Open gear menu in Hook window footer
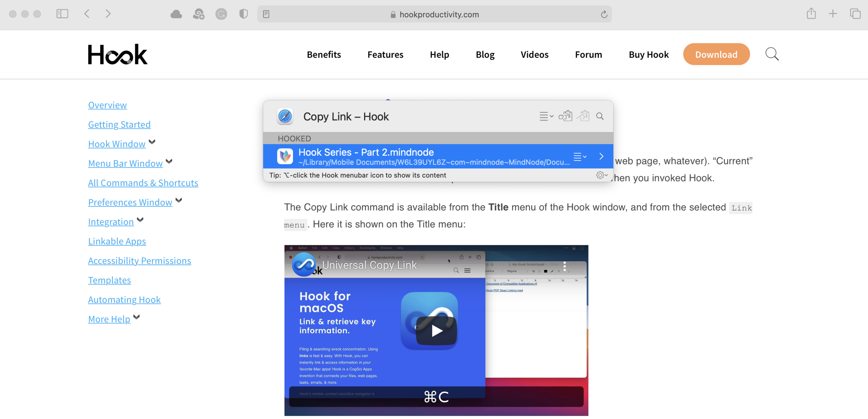 click(602, 175)
